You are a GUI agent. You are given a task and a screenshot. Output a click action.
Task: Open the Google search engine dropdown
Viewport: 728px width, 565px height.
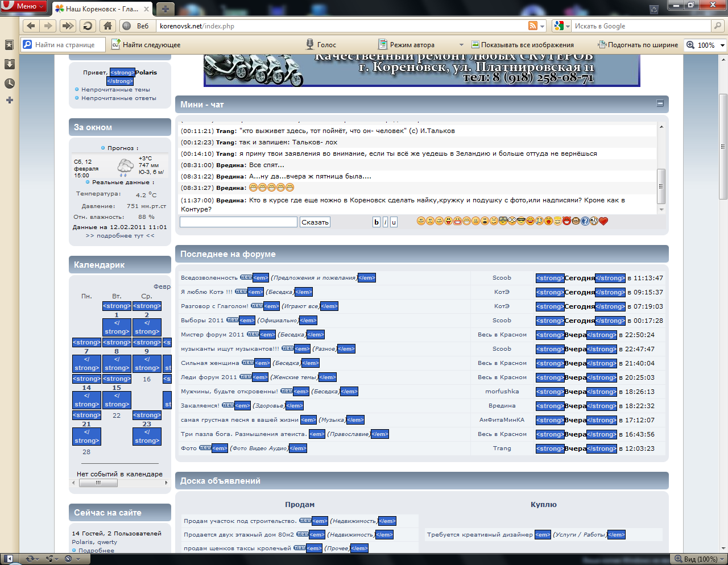pyautogui.click(x=562, y=26)
